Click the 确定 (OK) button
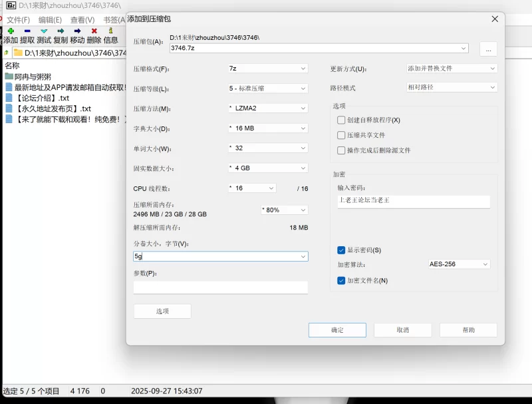Viewport: 532px width, 404px height. [x=337, y=330]
